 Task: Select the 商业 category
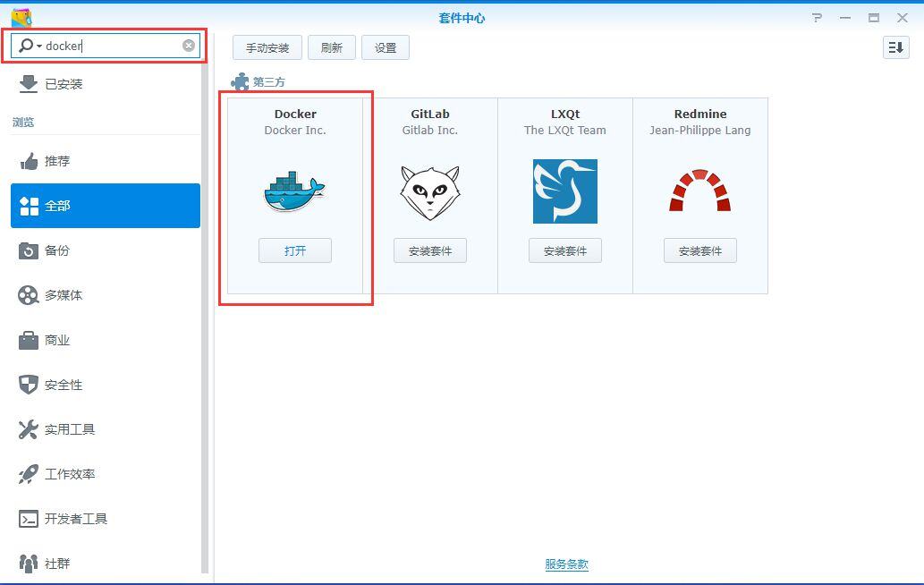[x=106, y=340]
